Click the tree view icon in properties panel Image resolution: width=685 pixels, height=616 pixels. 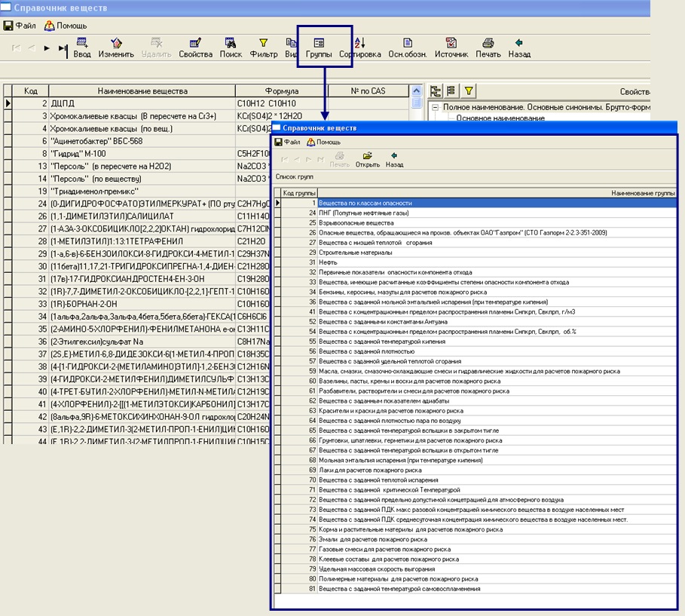pos(435,91)
